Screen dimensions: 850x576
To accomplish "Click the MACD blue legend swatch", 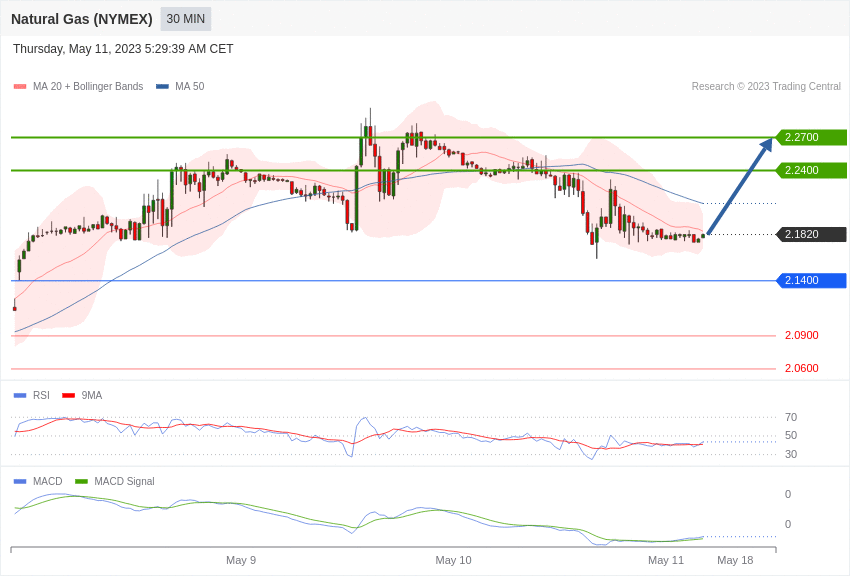I will [x=20, y=481].
